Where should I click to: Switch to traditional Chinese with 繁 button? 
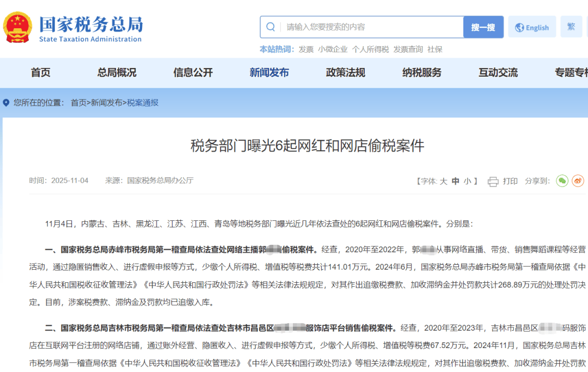(571, 27)
